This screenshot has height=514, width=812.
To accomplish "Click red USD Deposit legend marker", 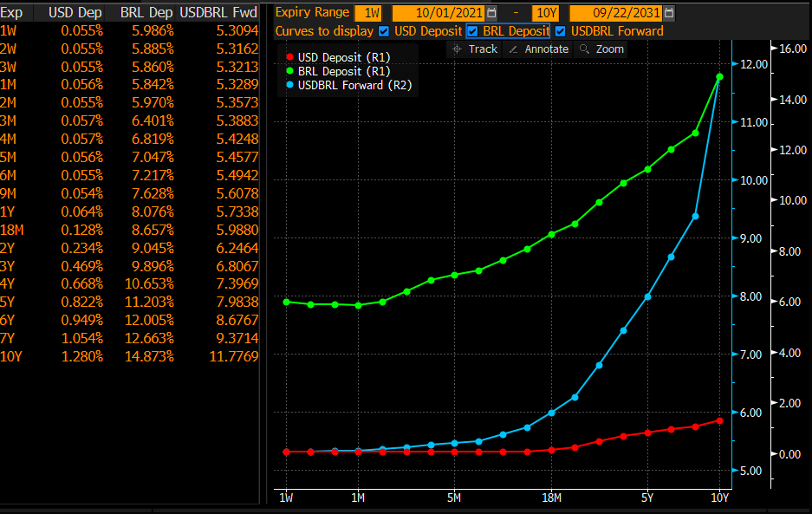I will click(289, 57).
